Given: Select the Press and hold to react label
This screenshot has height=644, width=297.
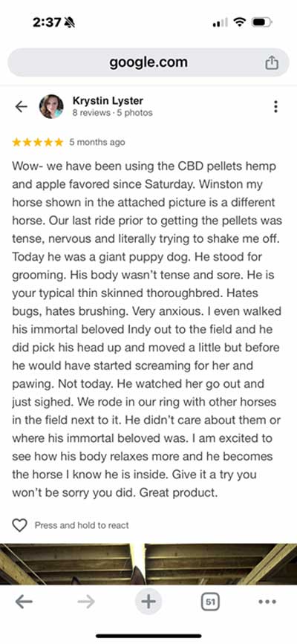Looking at the screenshot, I should coord(82,525).
